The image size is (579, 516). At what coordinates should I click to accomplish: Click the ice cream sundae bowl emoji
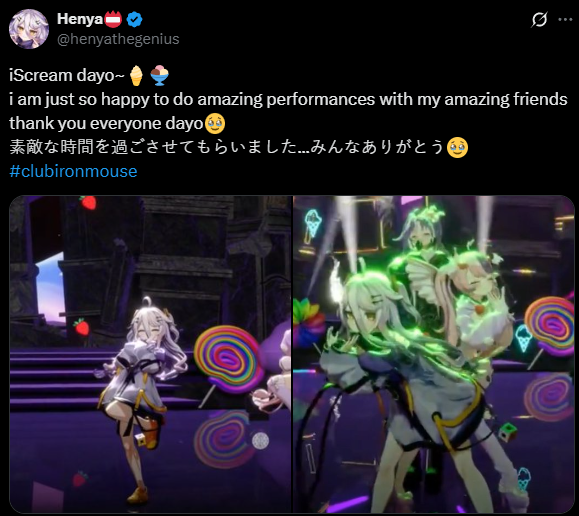pyautogui.click(x=160, y=75)
